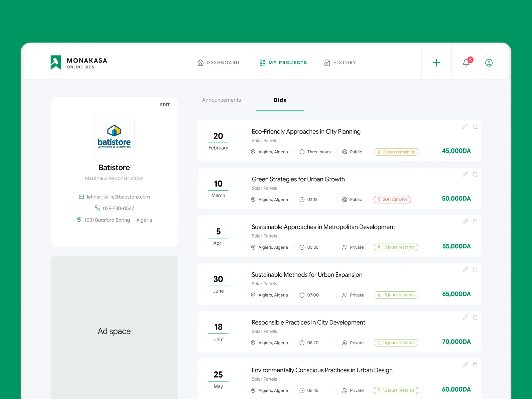Delete the Green Strategies for Urban Growth bid
This screenshot has width=532, height=399.
pyautogui.click(x=475, y=174)
